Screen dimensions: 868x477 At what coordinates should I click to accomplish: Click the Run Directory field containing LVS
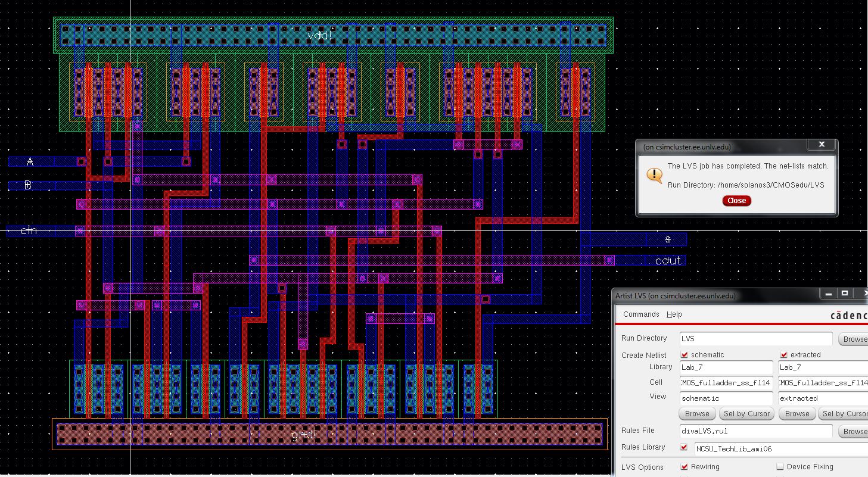(x=755, y=338)
